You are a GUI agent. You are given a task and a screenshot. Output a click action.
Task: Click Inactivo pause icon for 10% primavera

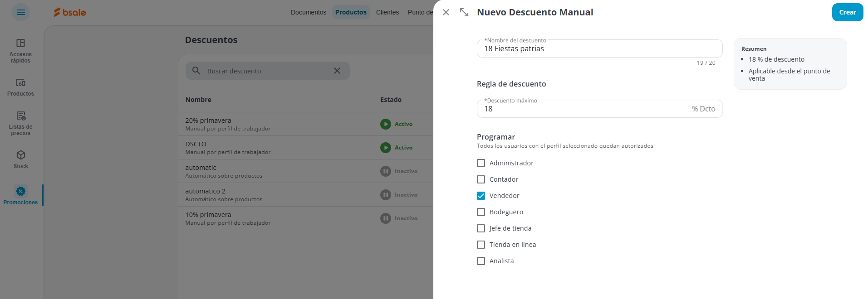[386, 218]
